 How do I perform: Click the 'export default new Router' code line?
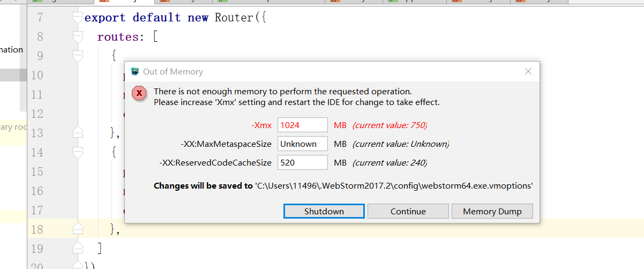coord(175,17)
